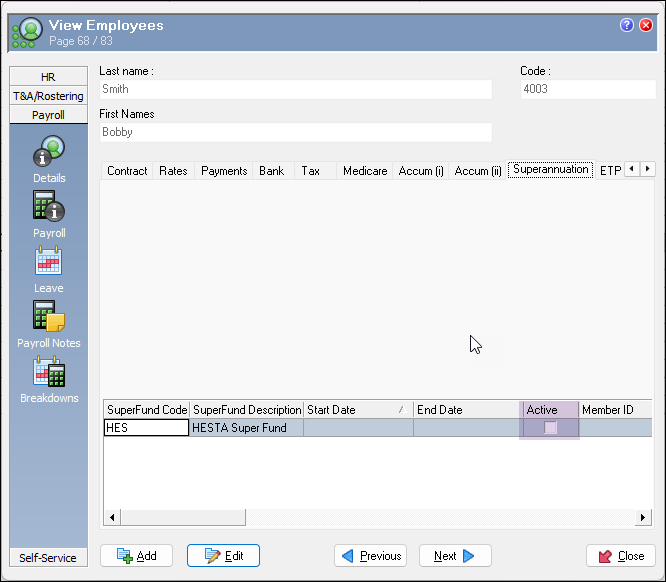Image resolution: width=666 pixels, height=582 pixels.
Task: Click the SuperFund Description column header
Action: [246, 410]
